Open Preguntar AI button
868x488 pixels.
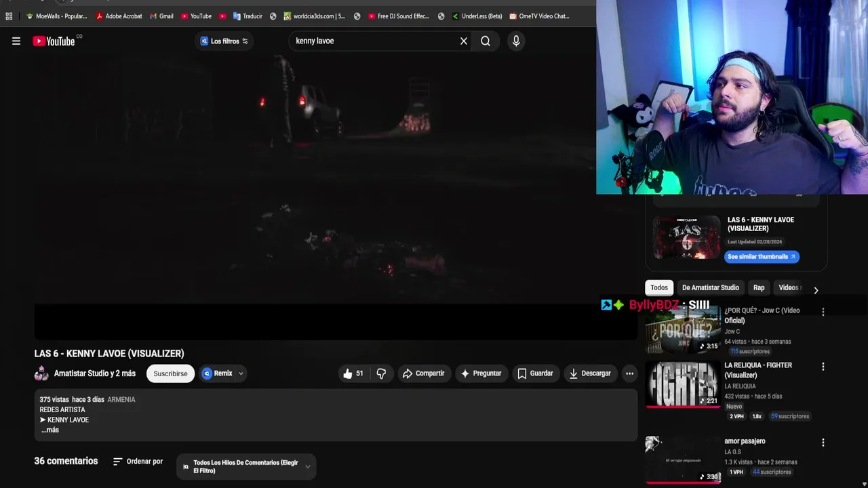(x=481, y=373)
